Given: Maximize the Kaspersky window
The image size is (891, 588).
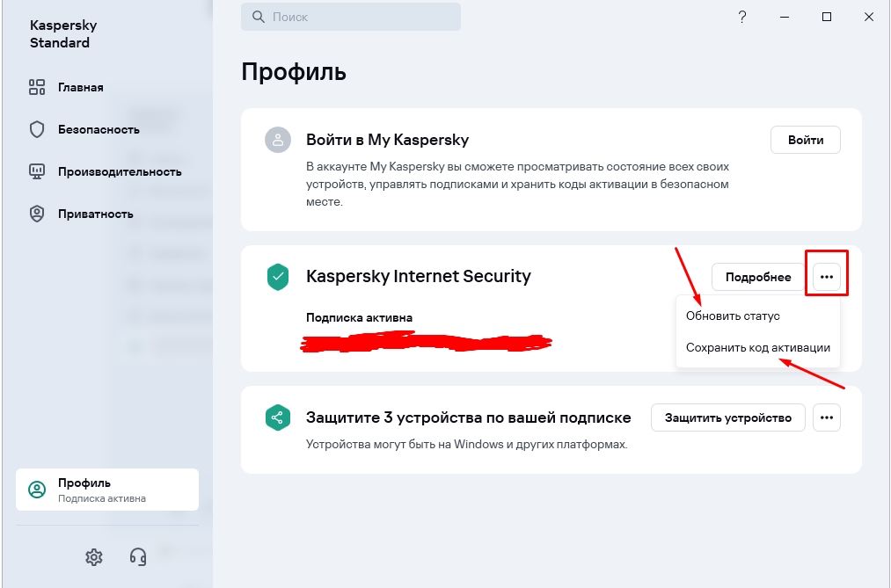Looking at the screenshot, I should [x=827, y=17].
